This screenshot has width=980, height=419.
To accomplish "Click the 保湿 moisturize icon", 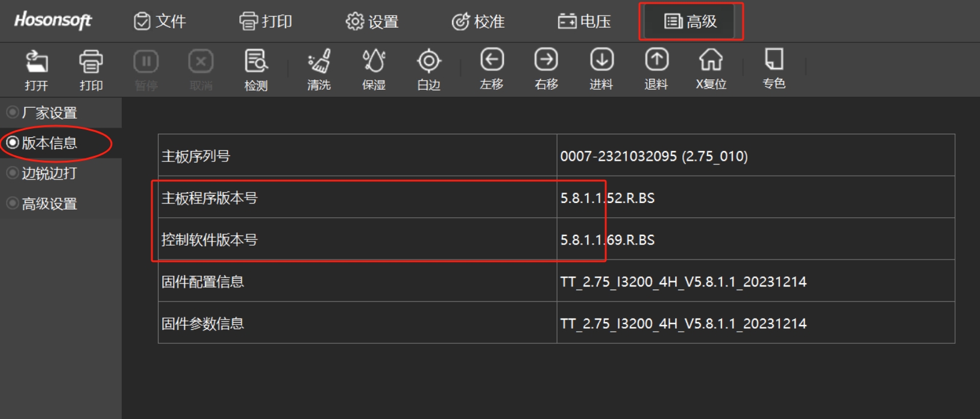I will tap(374, 69).
